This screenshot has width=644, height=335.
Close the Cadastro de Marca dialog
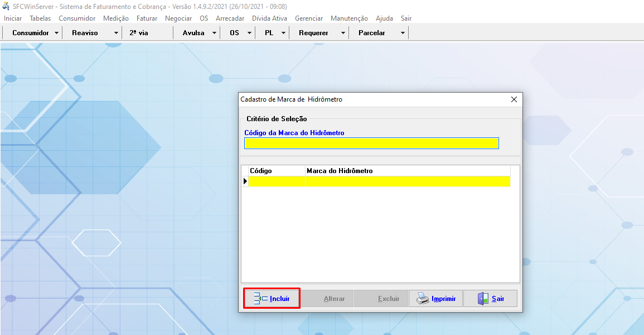514,99
